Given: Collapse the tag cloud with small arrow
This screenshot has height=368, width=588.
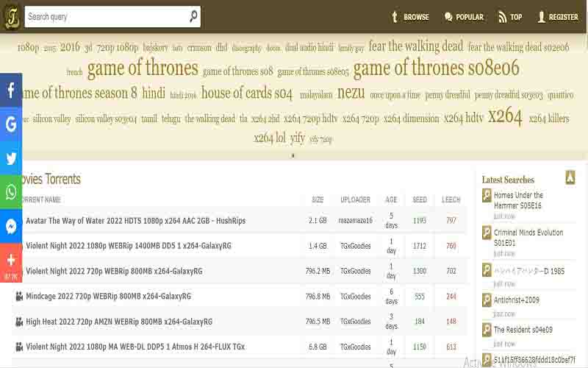Looking at the screenshot, I should [x=293, y=155].
